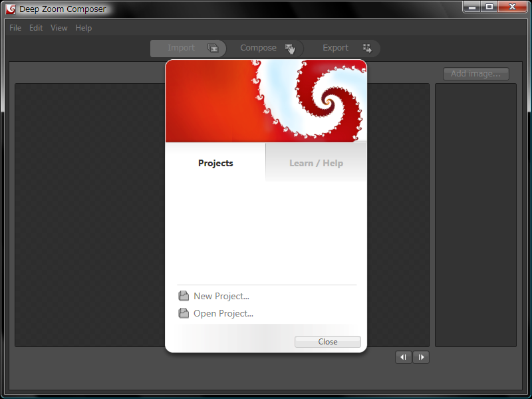Open the Edit menu
The width and height of the screenshot is (532, 399).
[x=36, y=28]
